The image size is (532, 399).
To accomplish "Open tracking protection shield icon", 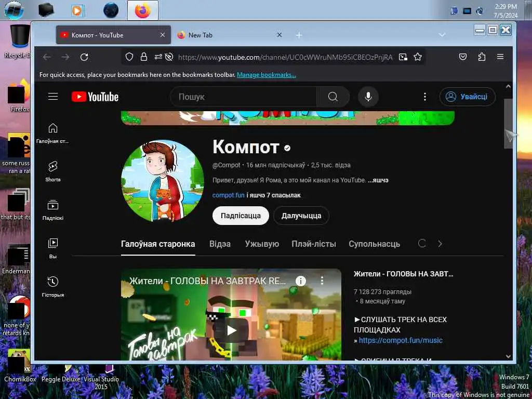I will click(129, 57).
